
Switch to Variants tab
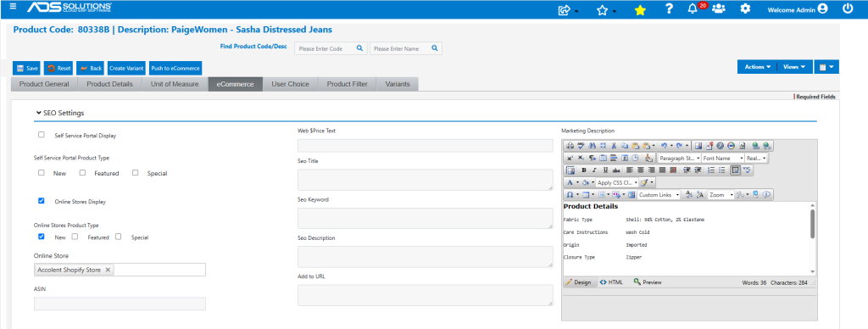click(x=398, y=84)
